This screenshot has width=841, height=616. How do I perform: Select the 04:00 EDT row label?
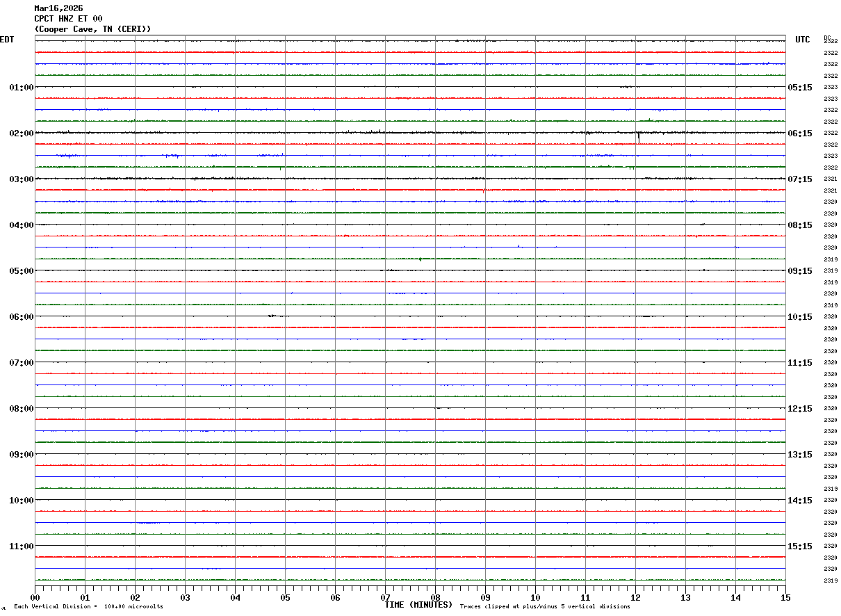22,225
